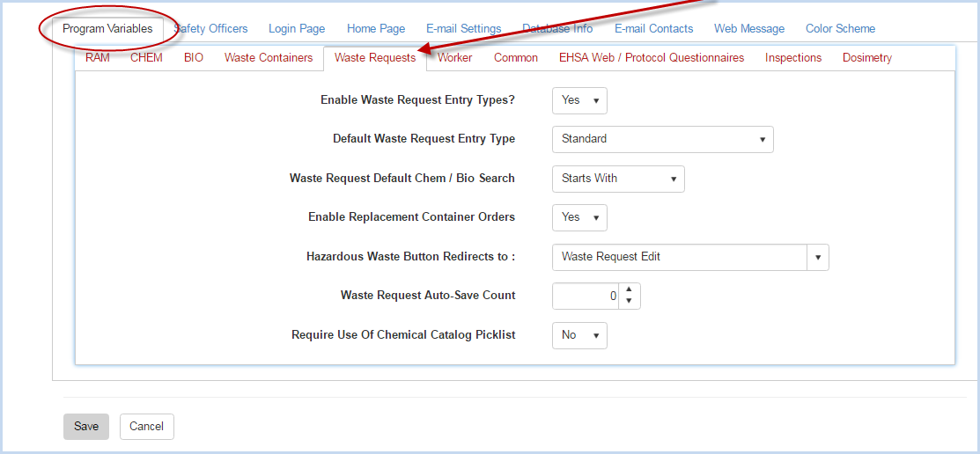
Task: Click the Auto-Save Count number field
Action: point(586,296)
